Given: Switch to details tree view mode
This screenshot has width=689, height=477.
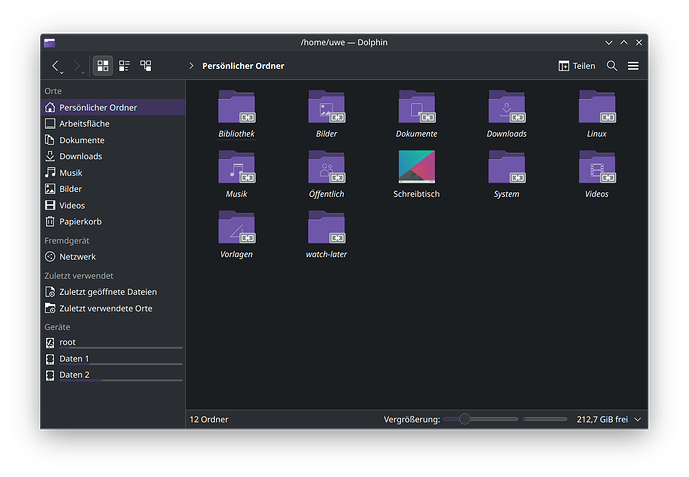Looking at the screenshot, I should [x=146, y=66].
